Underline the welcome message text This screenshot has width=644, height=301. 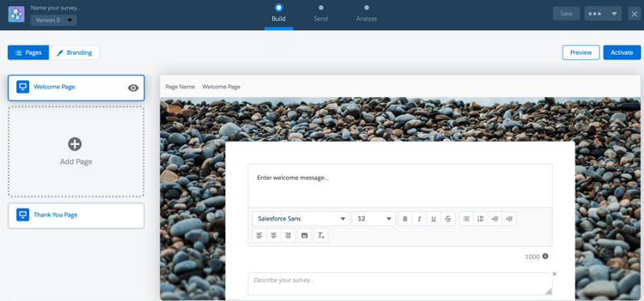point(433,219)
